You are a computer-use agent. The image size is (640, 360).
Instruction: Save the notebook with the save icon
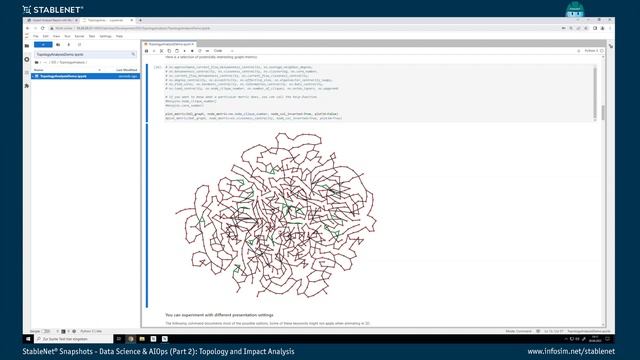pyautogui.click(x=147, y=51)
